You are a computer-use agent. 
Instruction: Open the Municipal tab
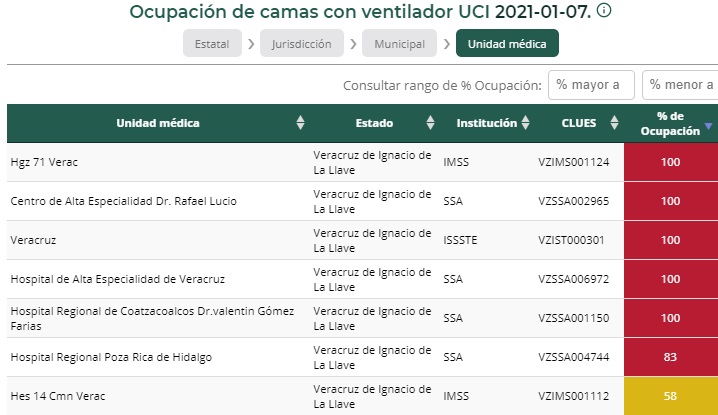pyautogui.click(x=399, y=44)
